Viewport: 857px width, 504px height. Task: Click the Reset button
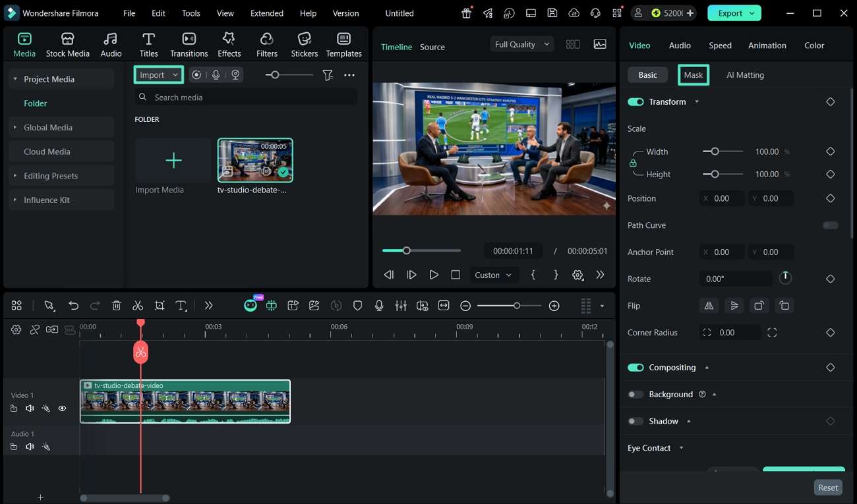click(828, 488)
